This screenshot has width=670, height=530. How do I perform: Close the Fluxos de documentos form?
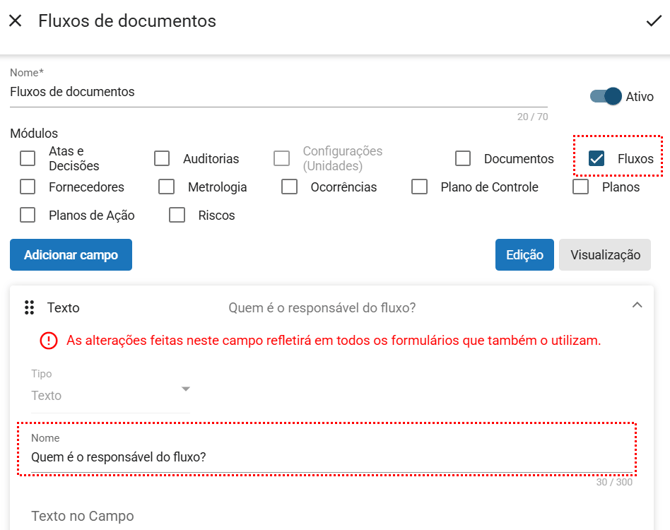pyautogui.click(x=15, y=20)
